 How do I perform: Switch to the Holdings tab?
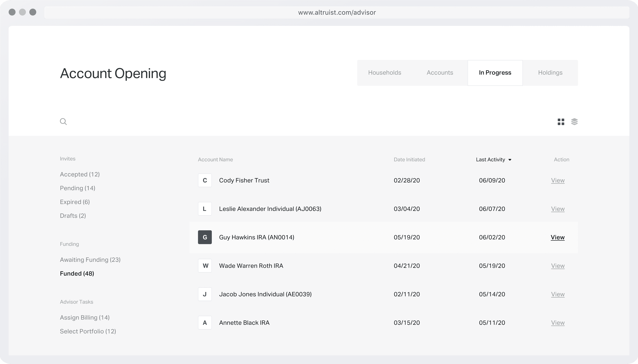pyautogui.click(x=550, y=73)
